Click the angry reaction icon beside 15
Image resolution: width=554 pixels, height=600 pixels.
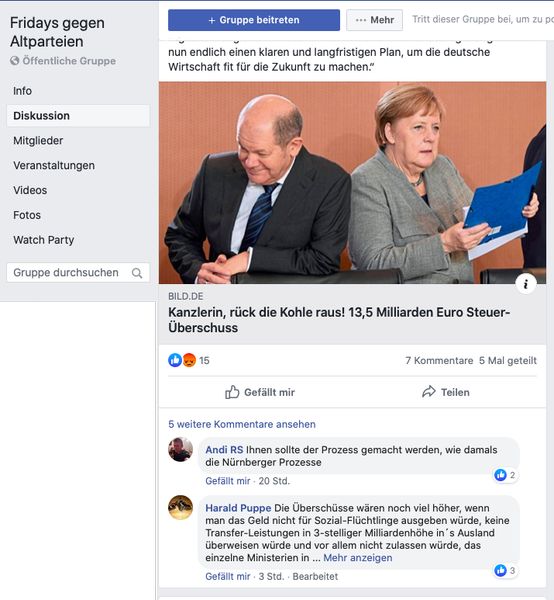tap(189, 360)
